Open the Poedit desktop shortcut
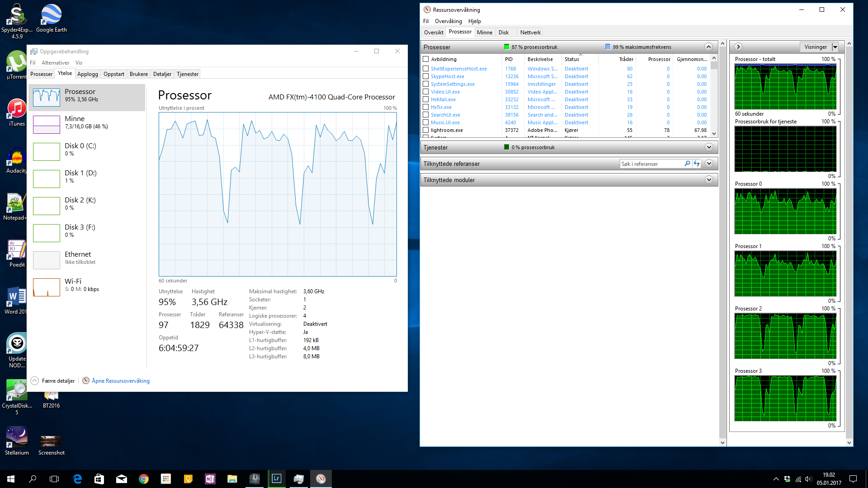Image resolution: width=868 pixels, height=488 pixels. coord(17,253)
